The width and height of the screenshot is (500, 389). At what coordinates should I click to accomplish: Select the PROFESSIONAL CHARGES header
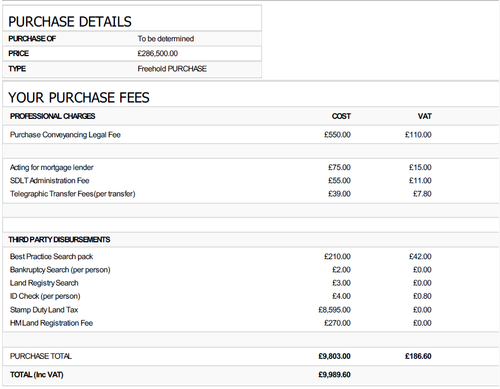(x=53, y=116)
